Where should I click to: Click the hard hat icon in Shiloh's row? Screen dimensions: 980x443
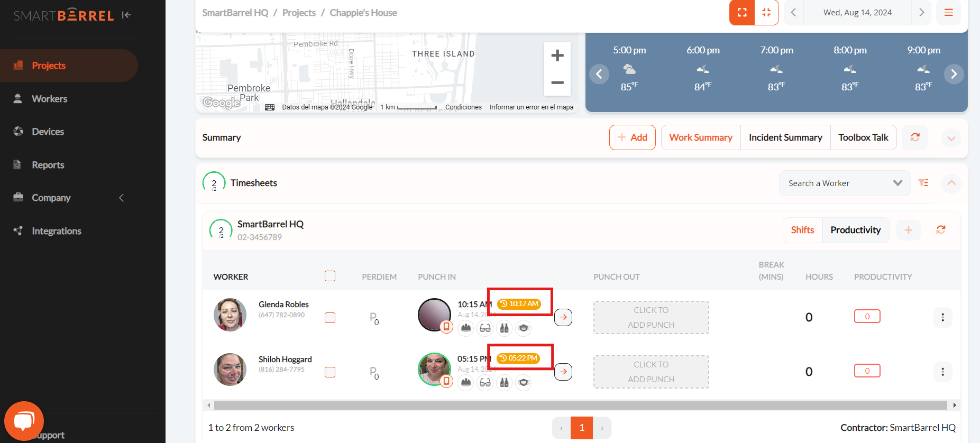tap(466, 382)
